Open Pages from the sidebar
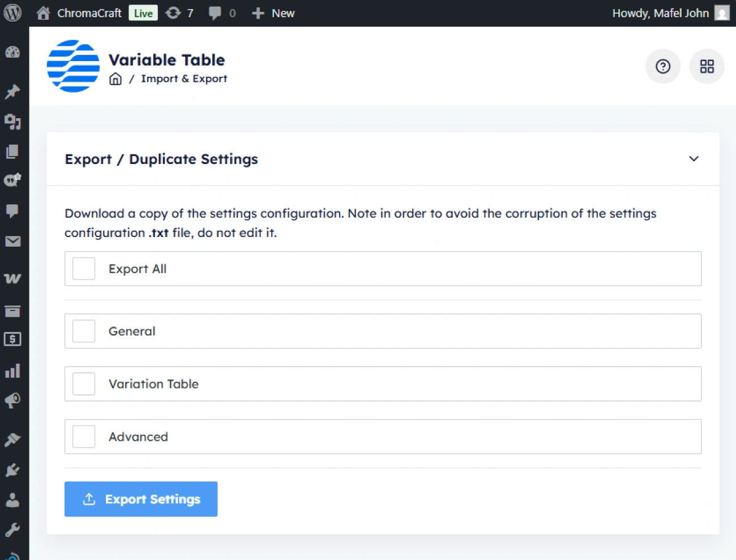 pos(12,151)
